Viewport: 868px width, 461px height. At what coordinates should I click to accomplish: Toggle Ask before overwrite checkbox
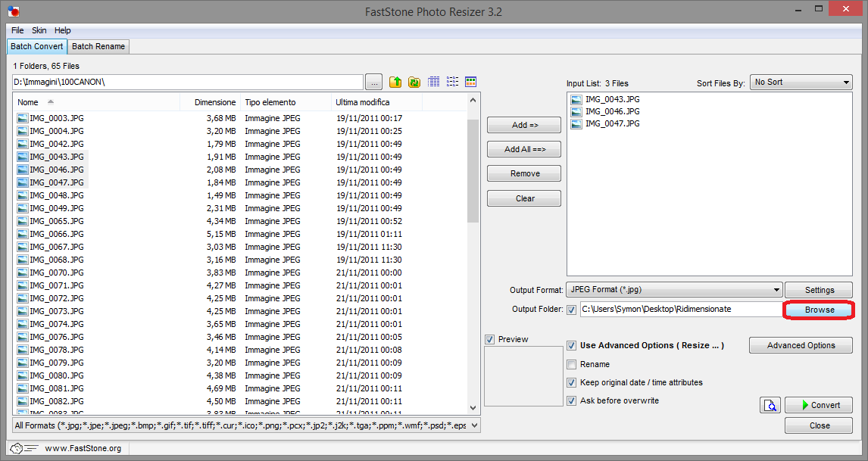coord(572,401)
